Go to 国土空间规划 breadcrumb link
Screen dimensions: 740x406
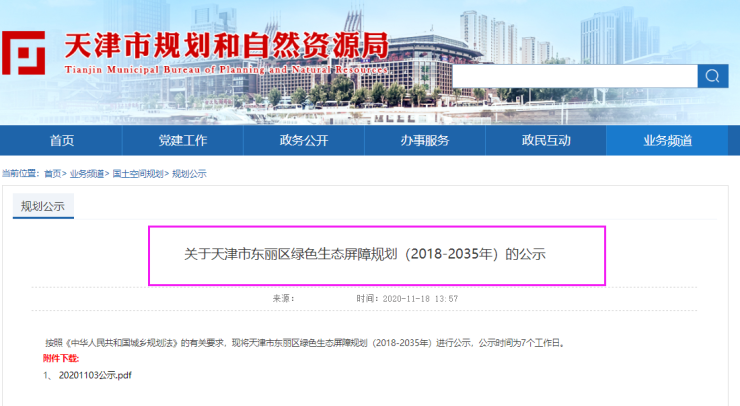click(137, 174)
